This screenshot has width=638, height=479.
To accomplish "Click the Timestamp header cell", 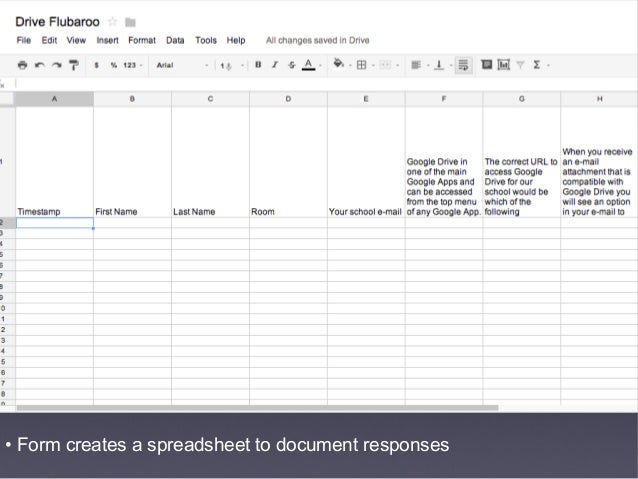I will [x=54, y=162].
